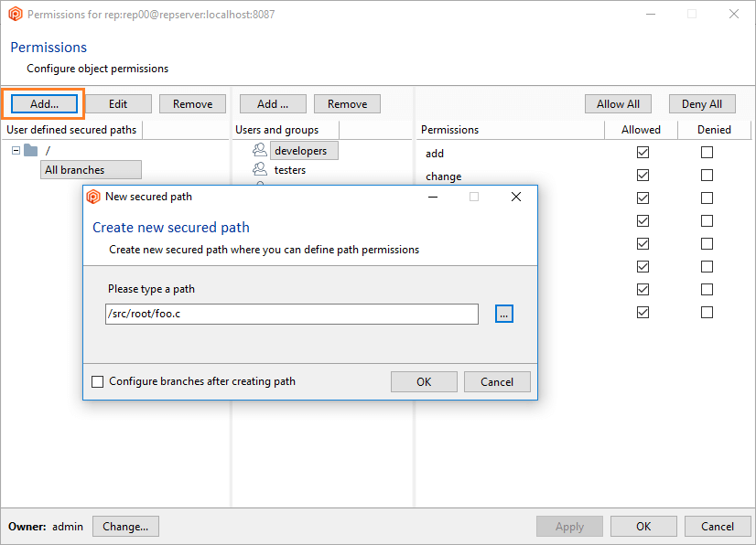Image resolution: width=756 pixels, height=545 pixels.
Task: Click Apply in Permissions window
Action: (569, 526)
